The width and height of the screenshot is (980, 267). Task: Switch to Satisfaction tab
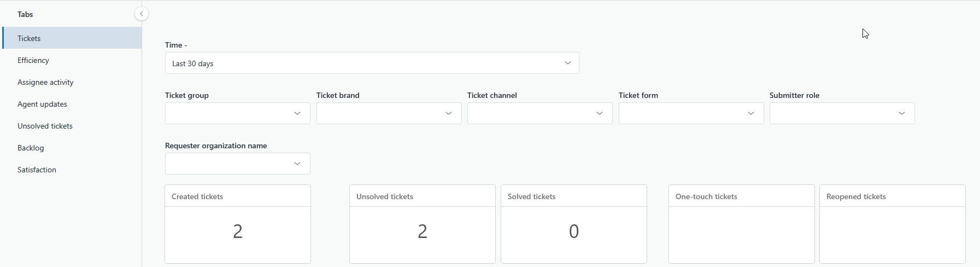tap(37, 170)
